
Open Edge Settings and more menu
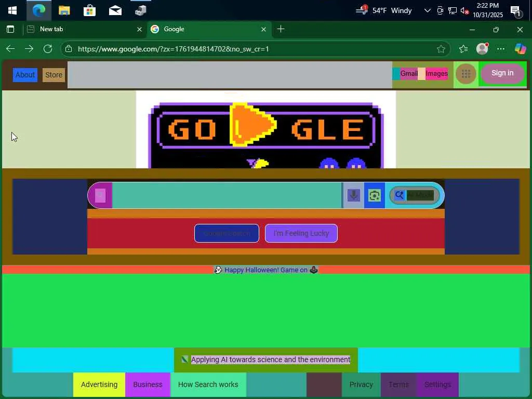click(501, 49)
